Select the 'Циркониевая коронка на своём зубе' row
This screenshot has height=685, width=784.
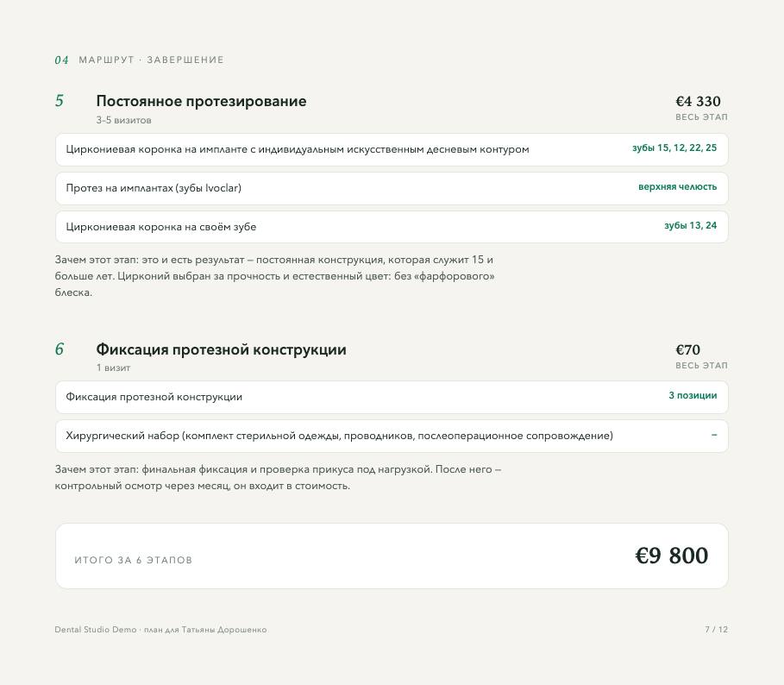[392, 227]
